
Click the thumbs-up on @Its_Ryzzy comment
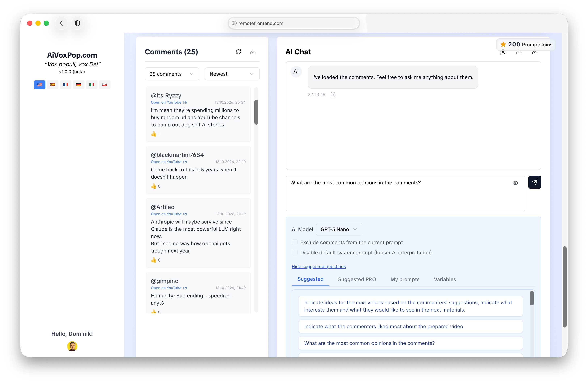point(154,134)
